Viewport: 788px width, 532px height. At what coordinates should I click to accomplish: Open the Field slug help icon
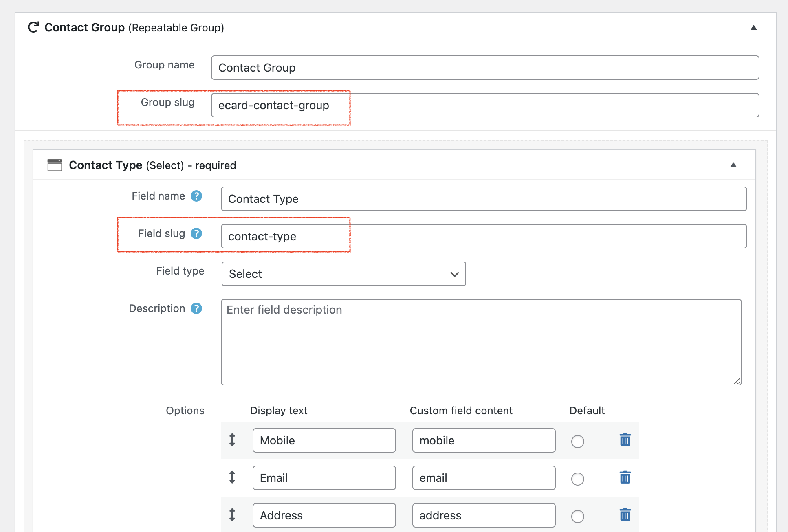[x=196, y=233]
